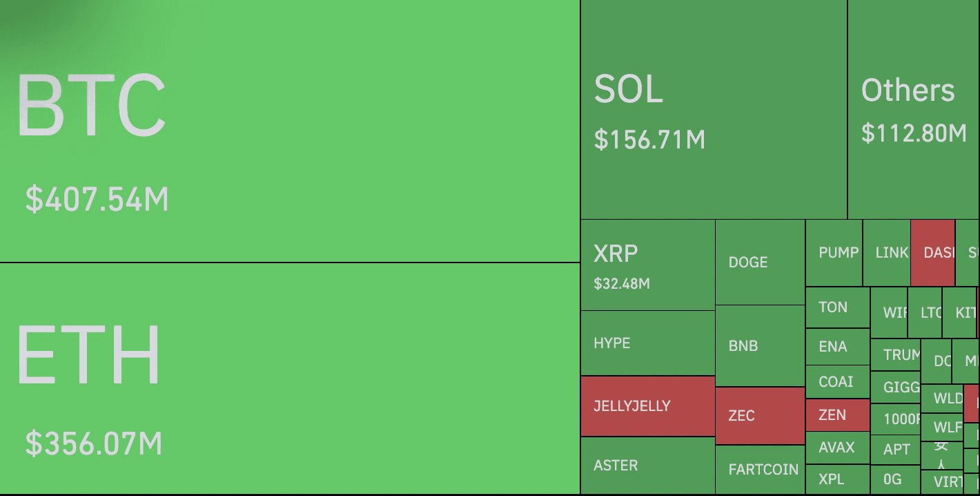
Task: Click the PUMP tile
Action: point(834,253)
